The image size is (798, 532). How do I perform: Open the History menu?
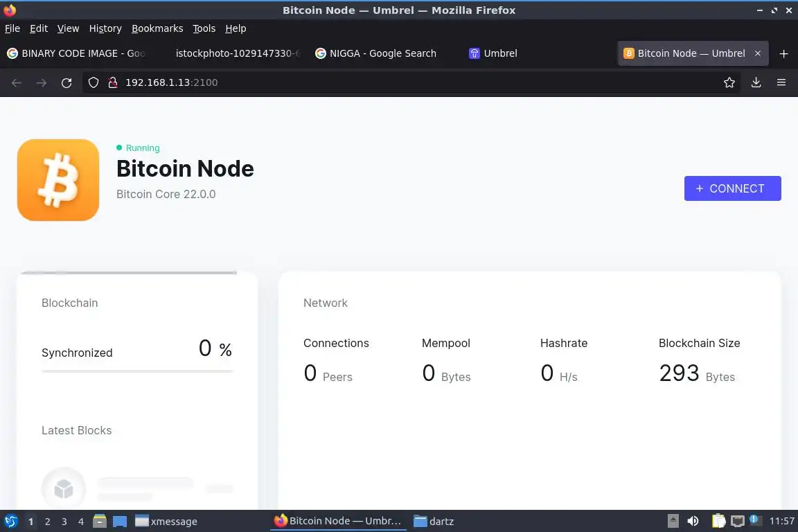(x=105, y=28)
